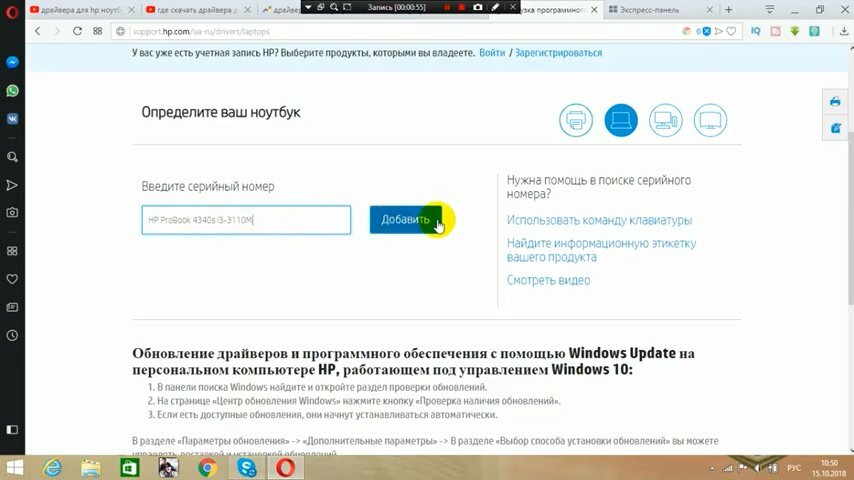This screenshot has height=480, width=854.
Task: Open a new browser tab
Action: (x=729, y=10)
